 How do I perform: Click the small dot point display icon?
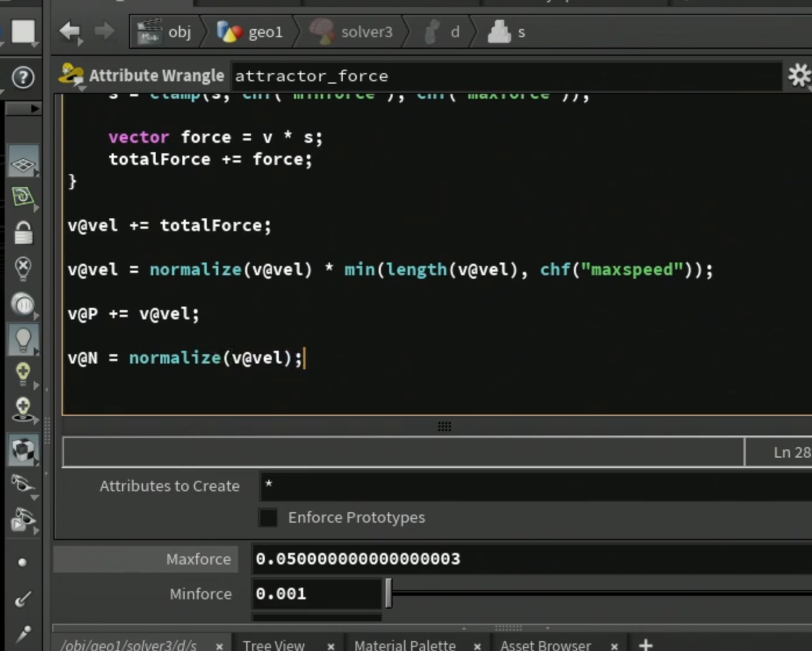22,562
